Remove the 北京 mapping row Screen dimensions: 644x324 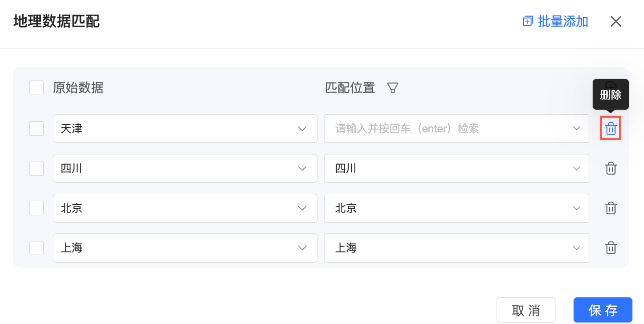coord(610,208)
